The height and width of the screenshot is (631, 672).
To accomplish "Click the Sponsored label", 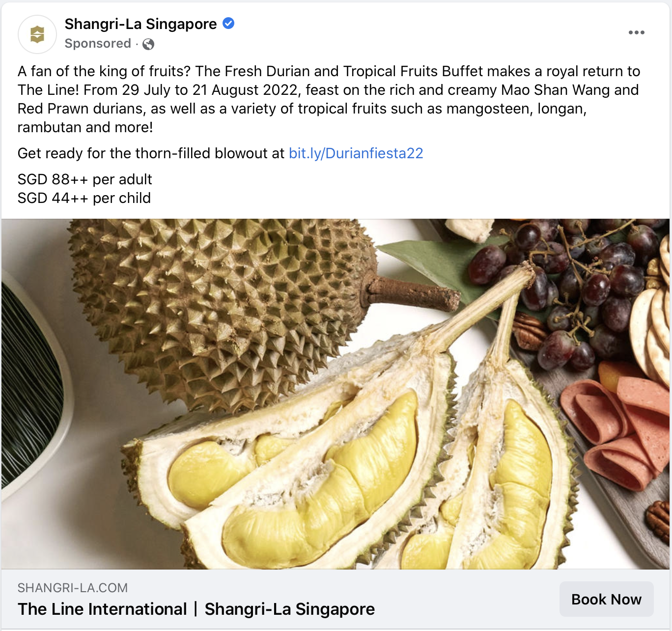I will pos(98,44).
